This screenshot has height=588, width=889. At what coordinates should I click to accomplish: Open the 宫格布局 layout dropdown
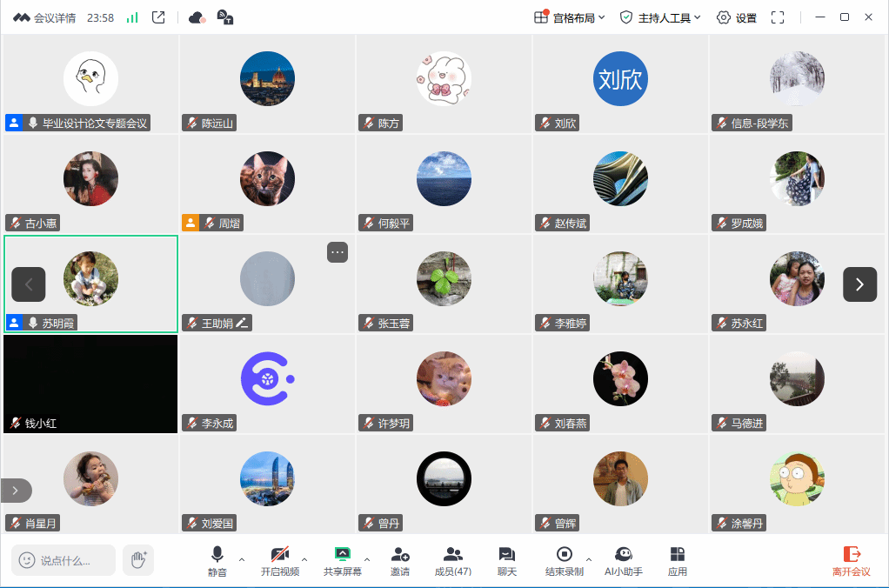569,17
